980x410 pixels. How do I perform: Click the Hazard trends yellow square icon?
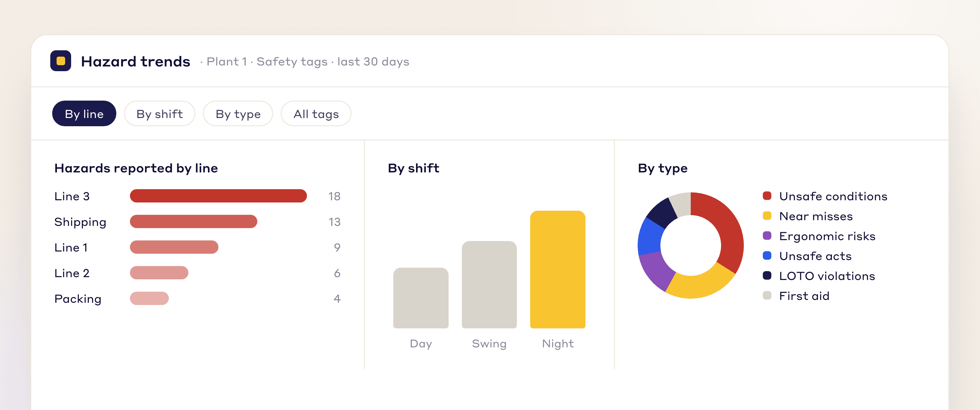click(60, 61)
